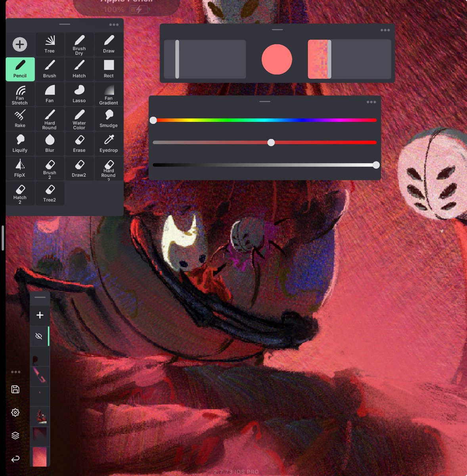467x476 pixels.
Task: Select the layer thumbnail with dark figure
Action: 40,356
